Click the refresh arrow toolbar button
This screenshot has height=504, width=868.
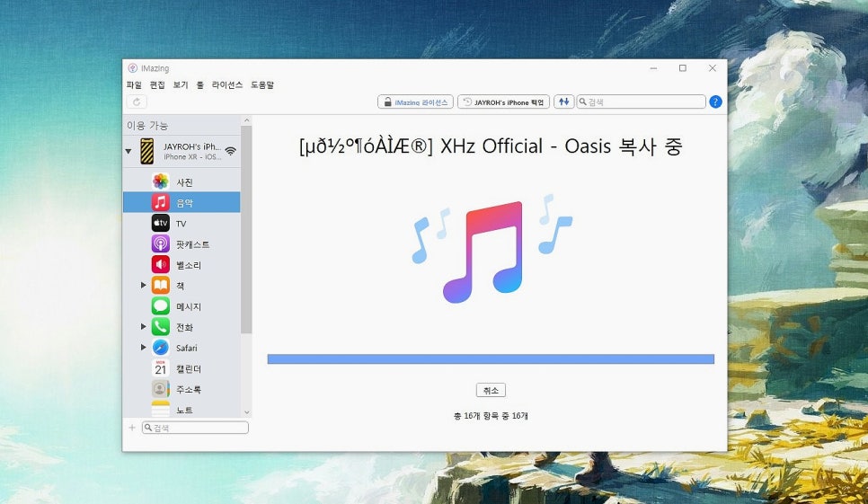137,102
